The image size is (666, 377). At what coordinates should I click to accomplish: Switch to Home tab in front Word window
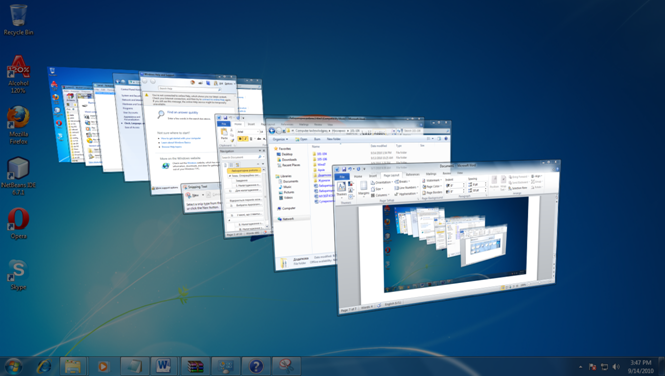tap(358, 176)
